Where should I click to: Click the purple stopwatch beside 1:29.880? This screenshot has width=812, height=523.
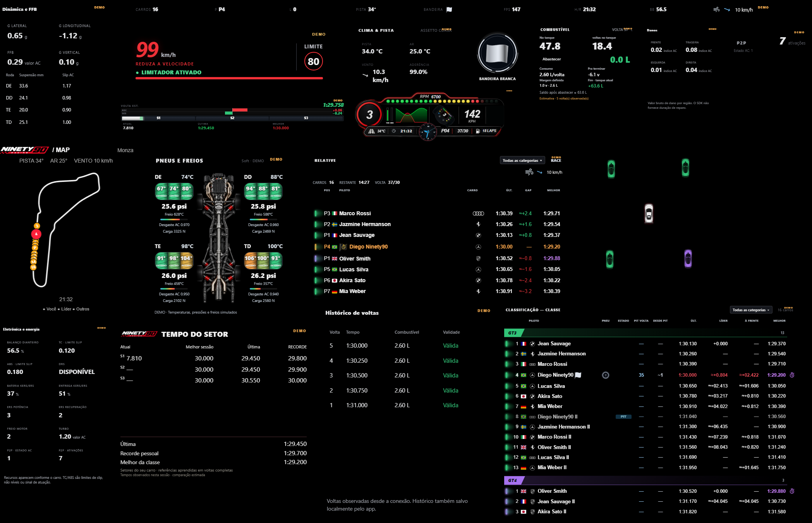pyautogui.click(x=792, y=491)
